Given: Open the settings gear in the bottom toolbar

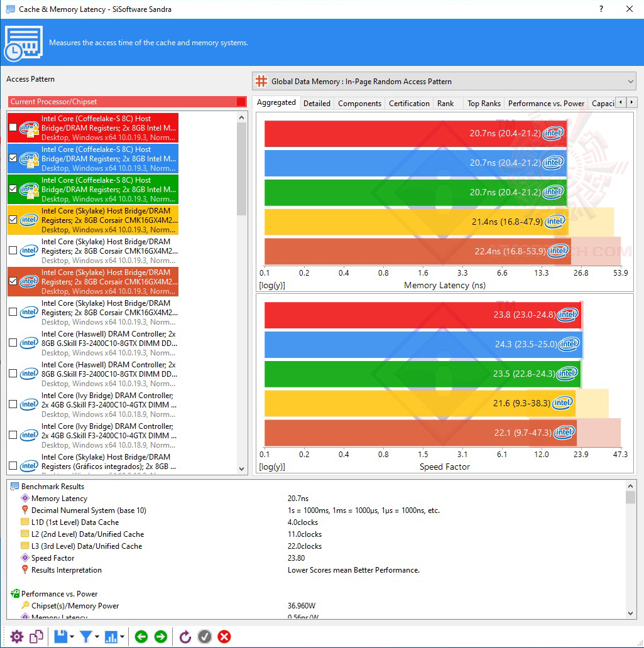Looking at the screenshot, I should pos(16,637).
